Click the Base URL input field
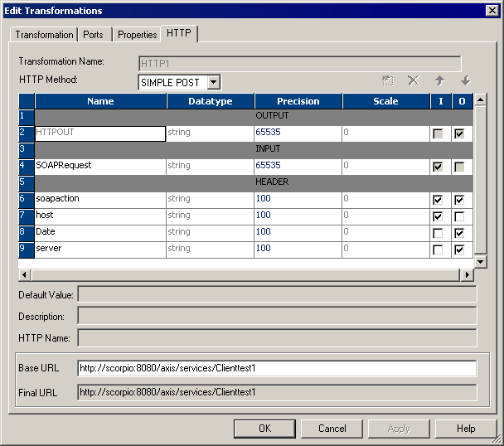504x446 pixels. [x=277, y=368]
